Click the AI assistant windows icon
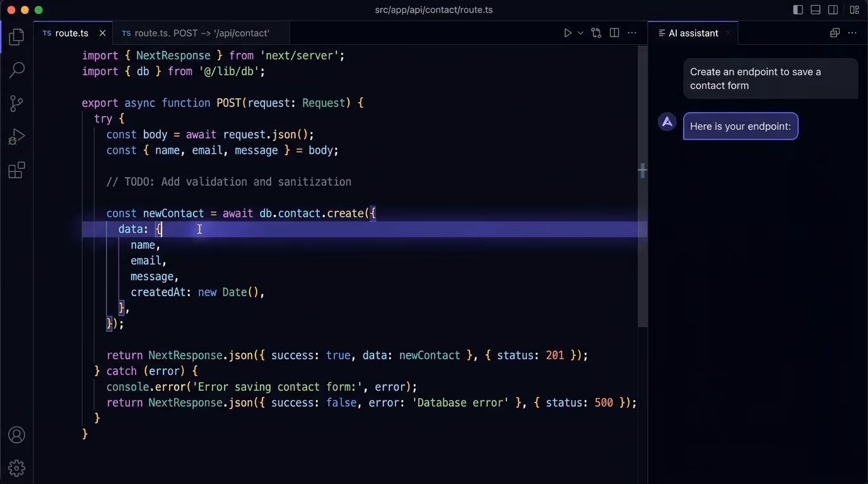Screen dimensions: 868x484 pyautogui.click(x=835, y=33)
